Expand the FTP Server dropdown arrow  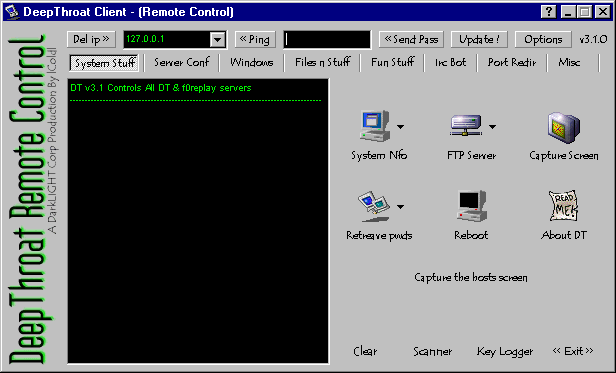click(x=492, y=127)
